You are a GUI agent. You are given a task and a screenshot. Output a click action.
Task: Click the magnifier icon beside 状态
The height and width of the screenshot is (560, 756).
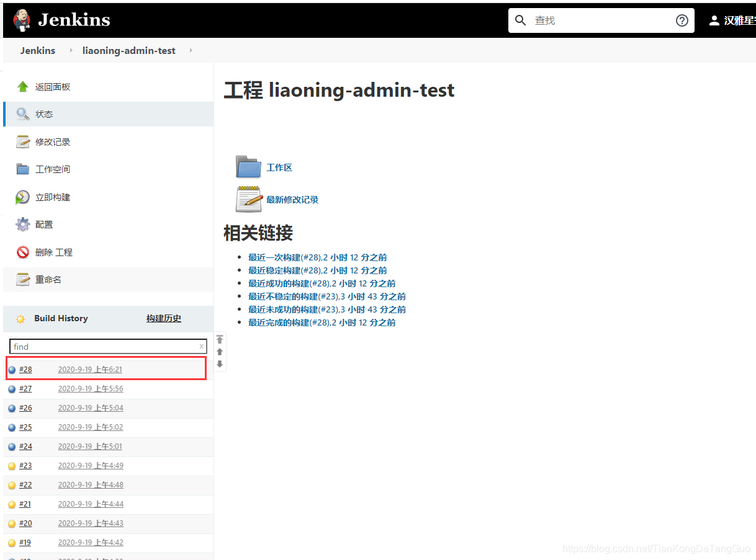point(23,114)
